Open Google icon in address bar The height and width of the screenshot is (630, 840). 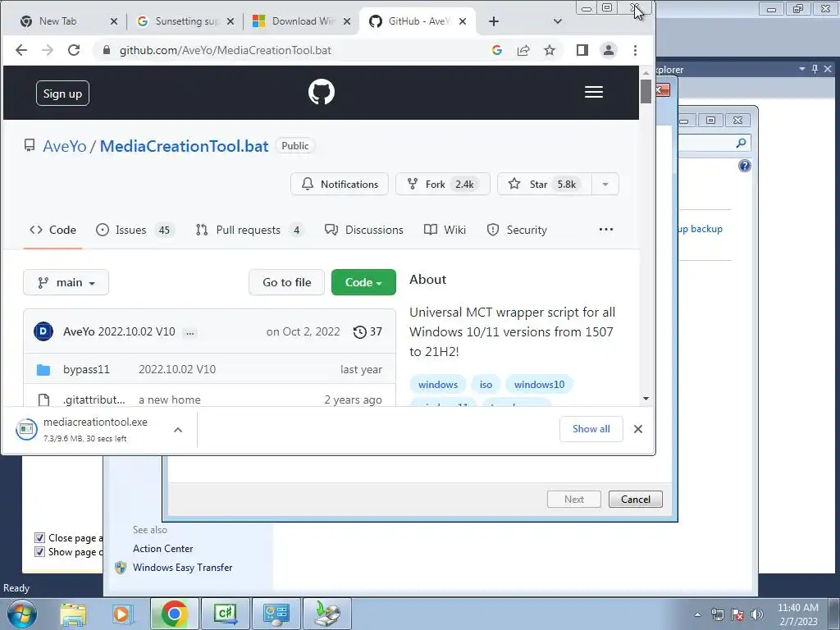tap(496, 50)
